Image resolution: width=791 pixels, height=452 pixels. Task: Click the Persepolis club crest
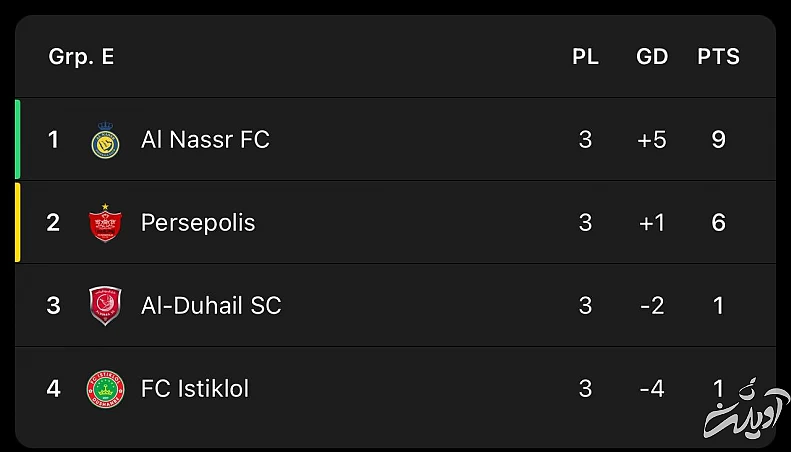(x=105, y=223)
